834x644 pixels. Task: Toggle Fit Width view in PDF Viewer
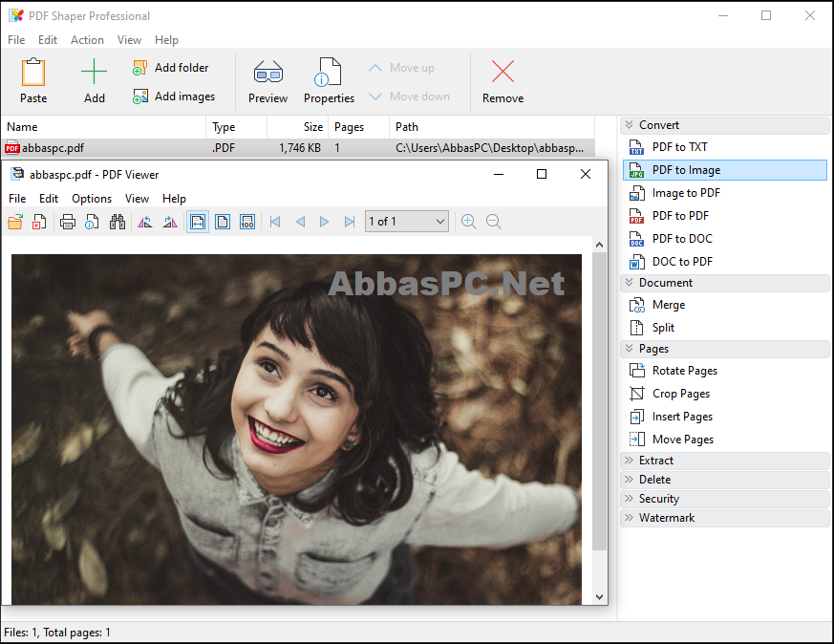[x=198, y=222]
